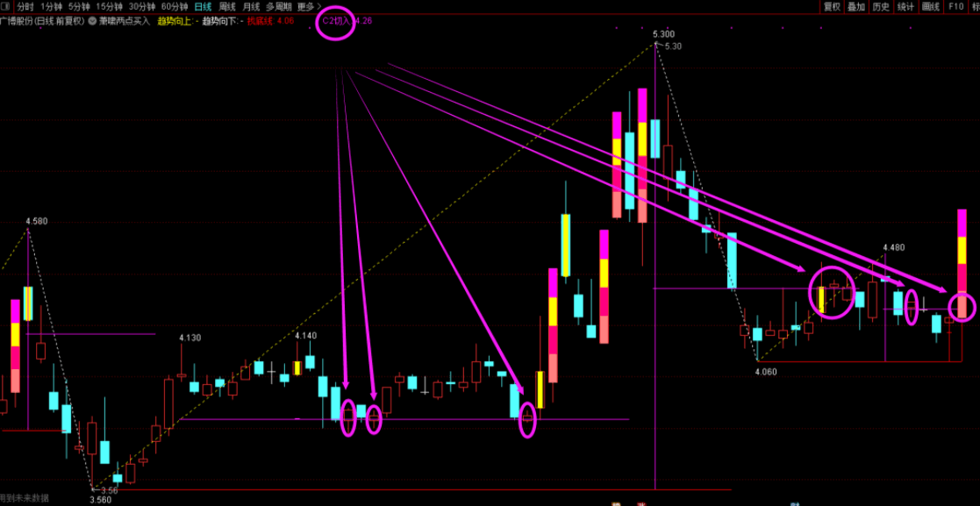Switch to the 日线 daily chart tab

203,7
